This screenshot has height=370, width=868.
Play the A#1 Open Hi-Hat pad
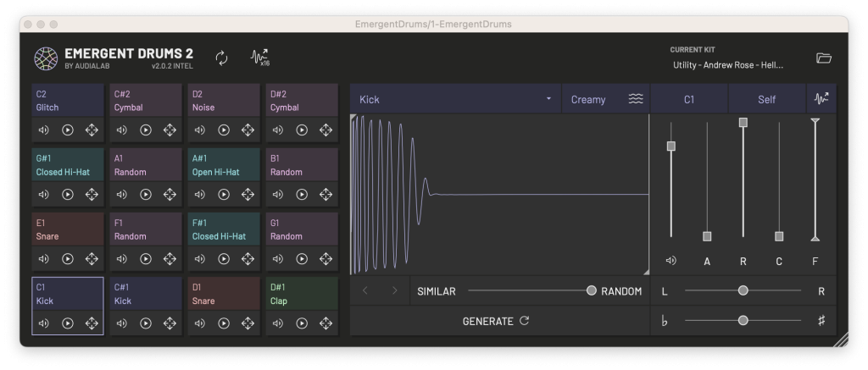pos(224,195)
